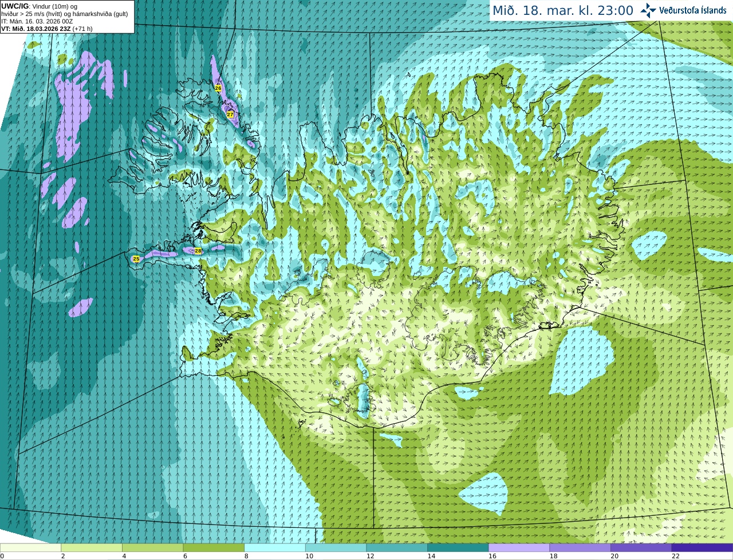
Task: Click the yellow gust marker labeled 27
Action: pyautogui.click(x=230, y=115)
